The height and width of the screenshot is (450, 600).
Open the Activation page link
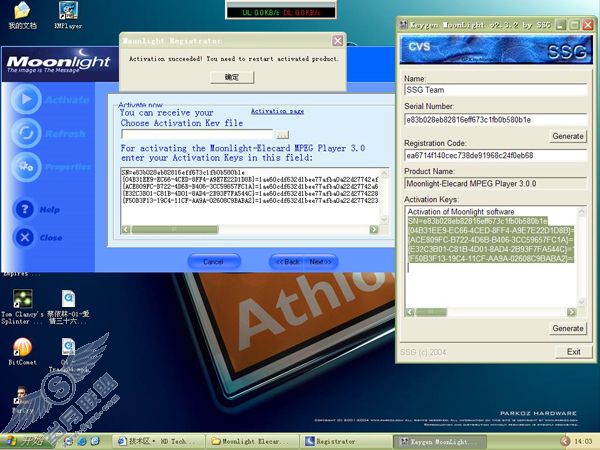[277, 111]
